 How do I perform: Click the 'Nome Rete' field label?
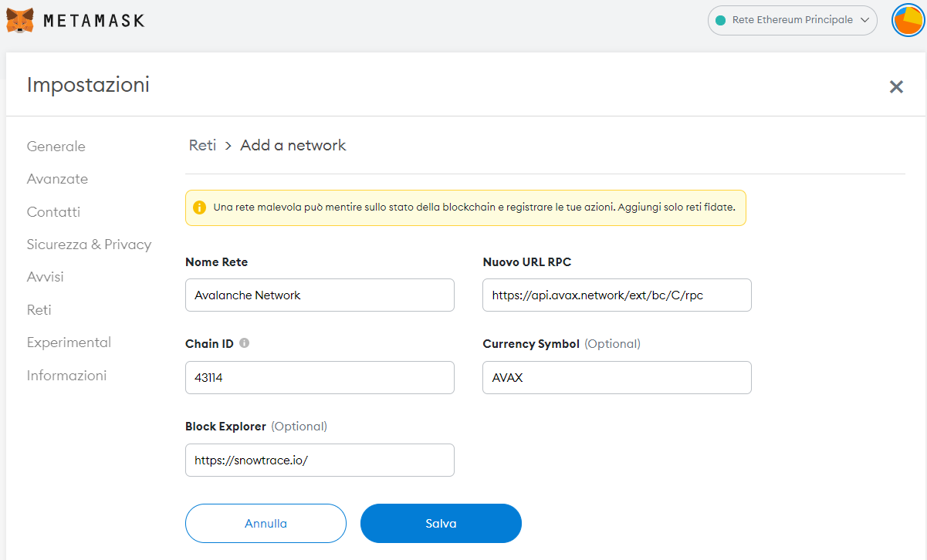[217, 262]
